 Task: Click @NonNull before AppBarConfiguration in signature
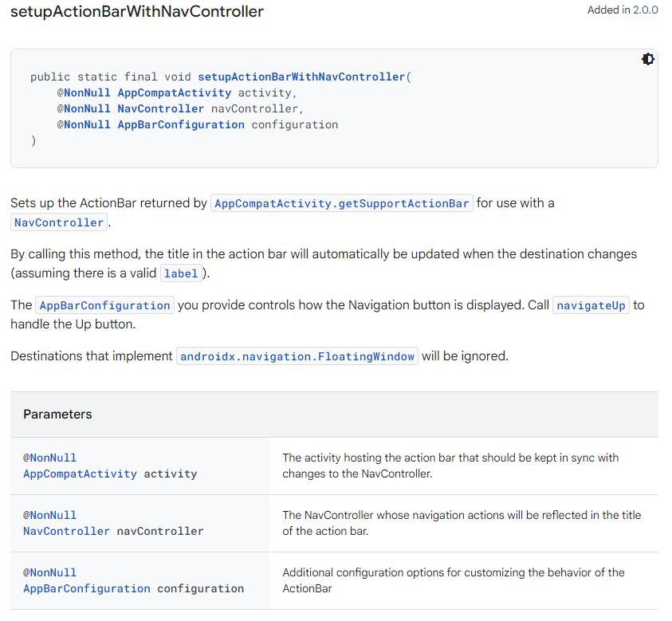pyautogui.click(x=84, y=124)
